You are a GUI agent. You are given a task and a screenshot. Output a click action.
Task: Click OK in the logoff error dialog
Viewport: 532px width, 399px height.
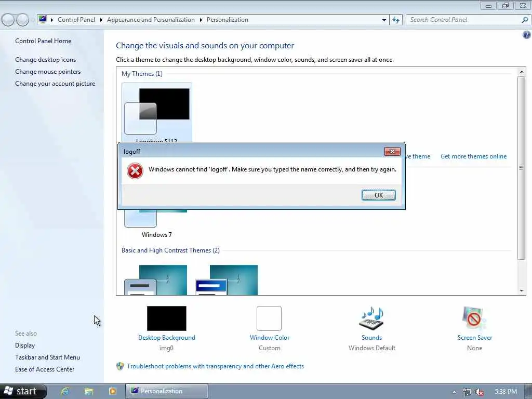(378, 195)
